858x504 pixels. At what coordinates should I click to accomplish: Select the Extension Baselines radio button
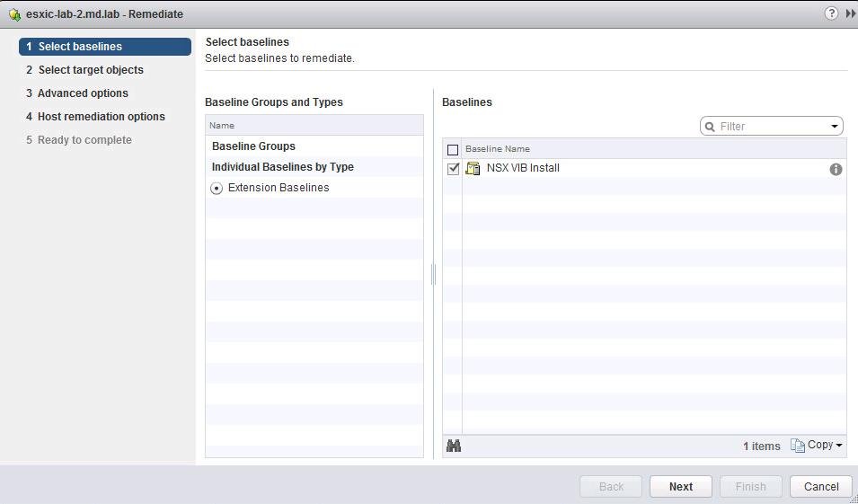click(217, 189)
